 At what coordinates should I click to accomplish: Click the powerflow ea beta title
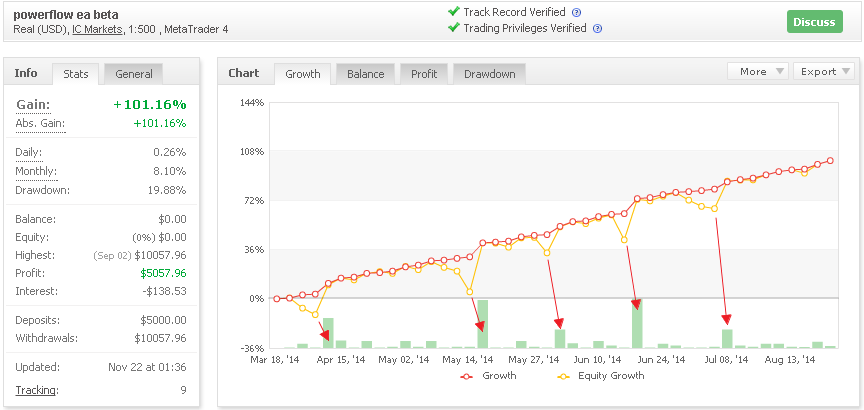click(x=66, y=15)
